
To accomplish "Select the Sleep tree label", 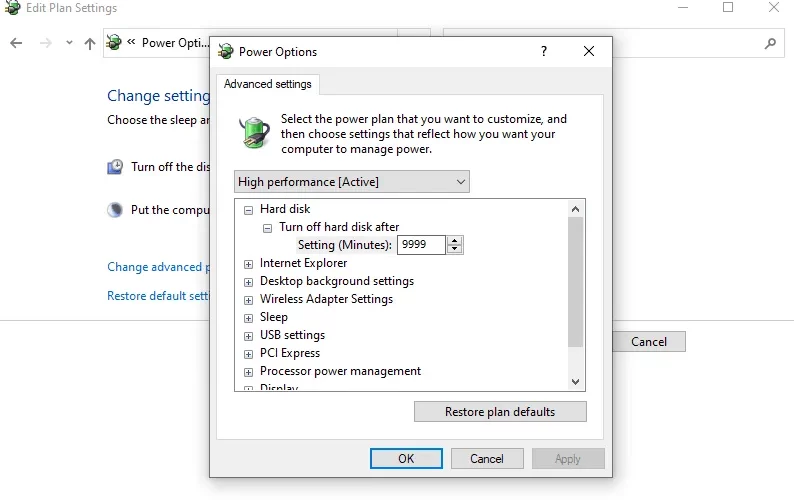I will point(274,317).
